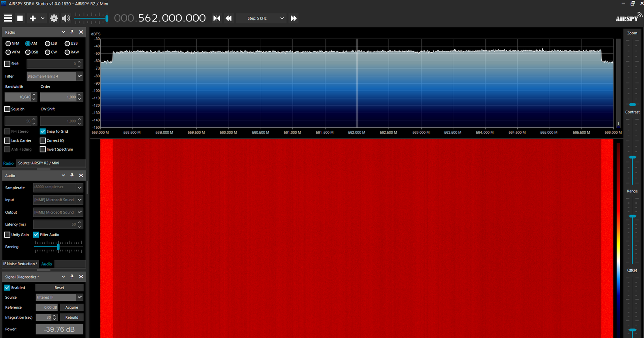
Task: Open the Blackman-Harris 4 filter dropdown
Action: [x=54, y=76]
